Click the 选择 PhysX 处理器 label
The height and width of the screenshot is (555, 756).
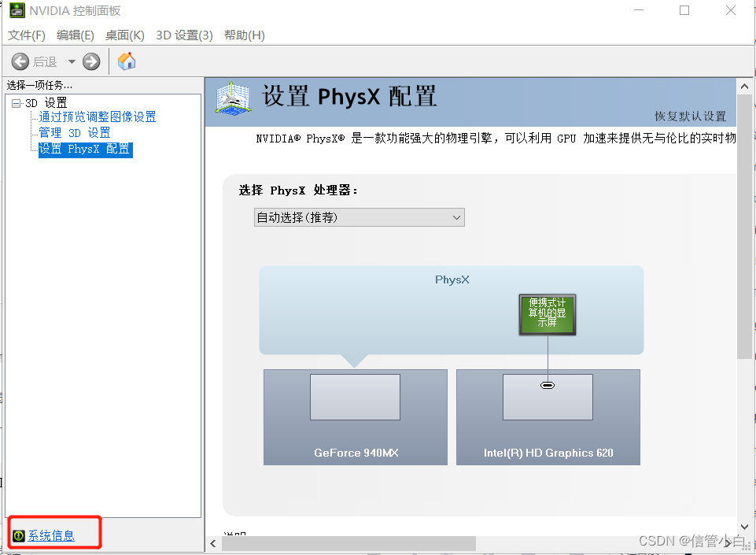(298, 191)
